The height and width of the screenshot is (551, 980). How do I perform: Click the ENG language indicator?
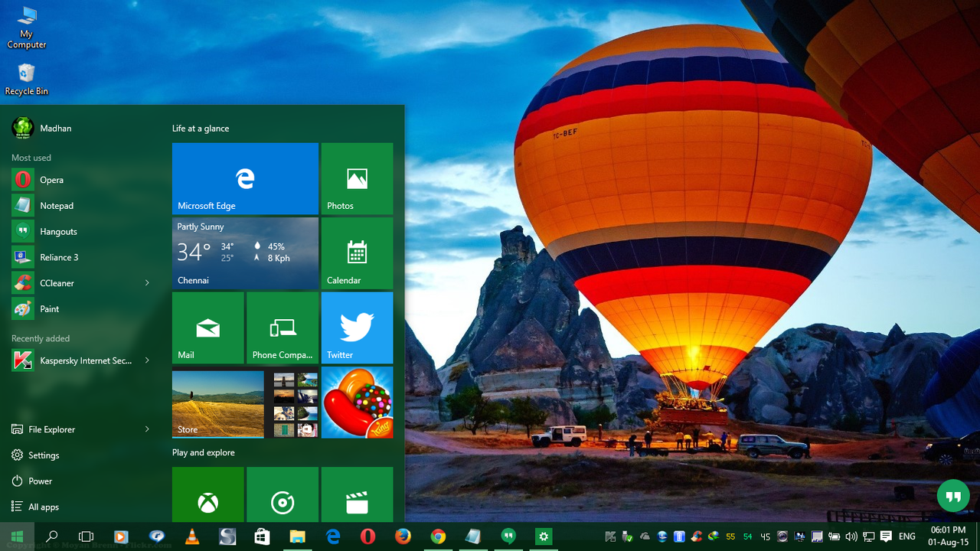907,536
